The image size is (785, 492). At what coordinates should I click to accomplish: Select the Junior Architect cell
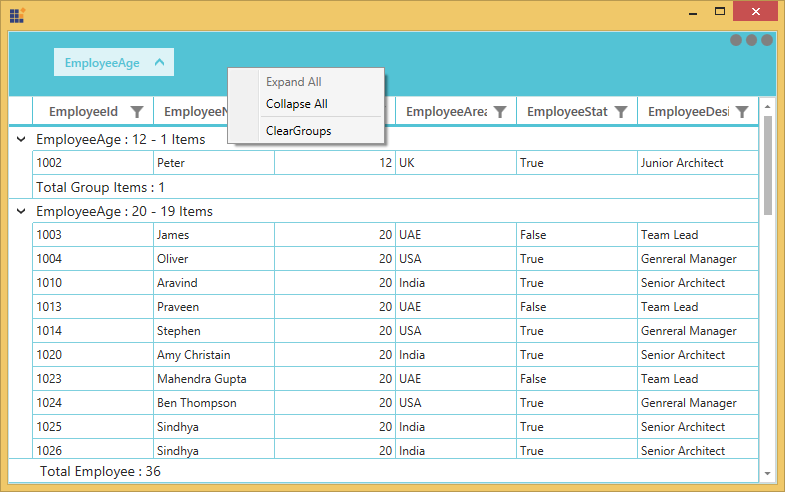tap(698, 163)
